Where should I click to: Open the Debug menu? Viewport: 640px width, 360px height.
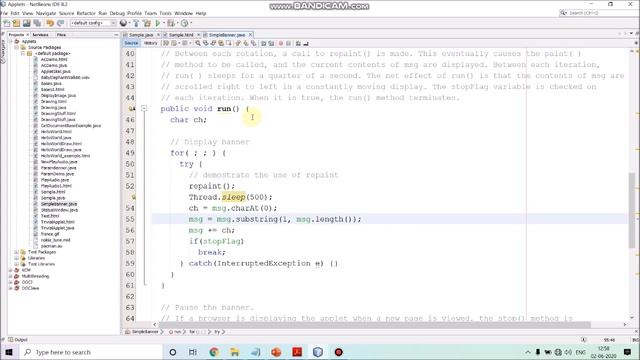coord(117,13)
